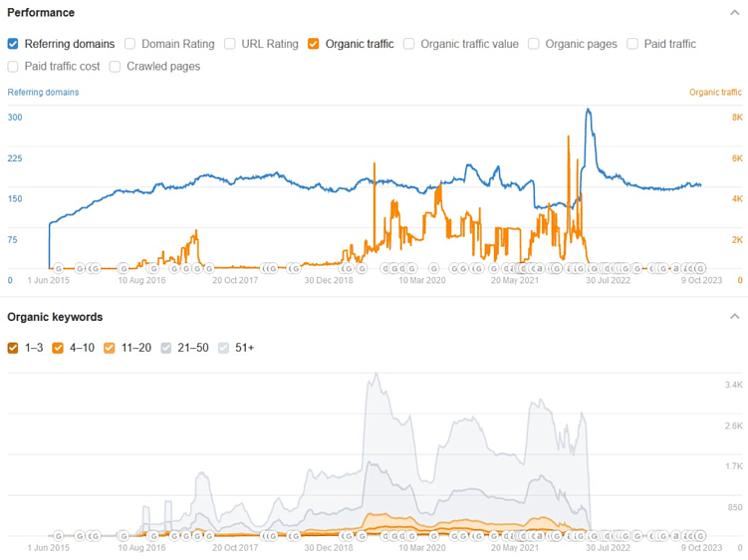Screen dimensions: 748x560
Task: Click the G marker above 10 Mar 2020 in the Performance chart
Action: pyautogui.click(x=433, y=269)
